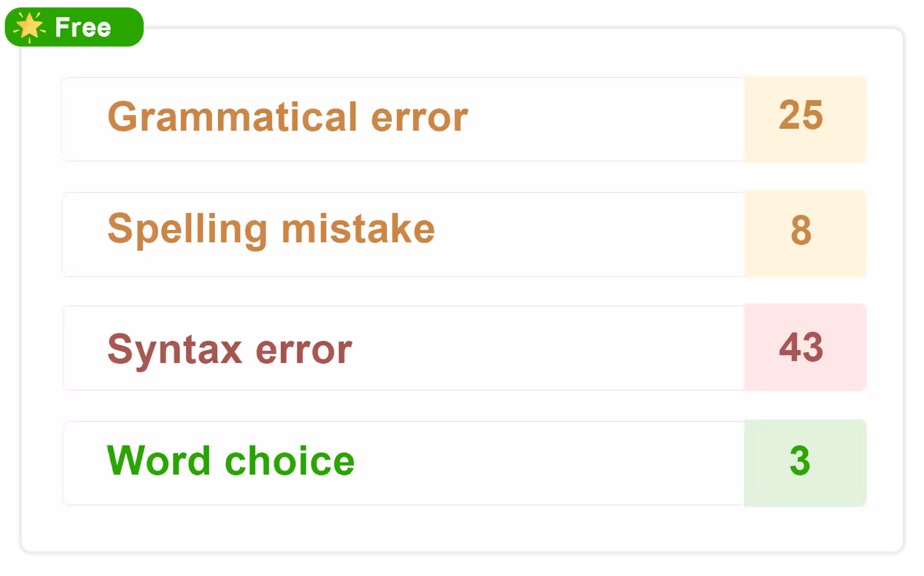Open the Spelling mistake count 8
924x576 pixels.
point(801,231)
